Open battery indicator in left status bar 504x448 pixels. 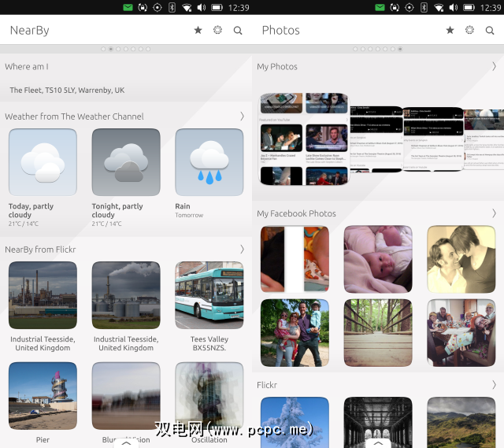point(217,7)
